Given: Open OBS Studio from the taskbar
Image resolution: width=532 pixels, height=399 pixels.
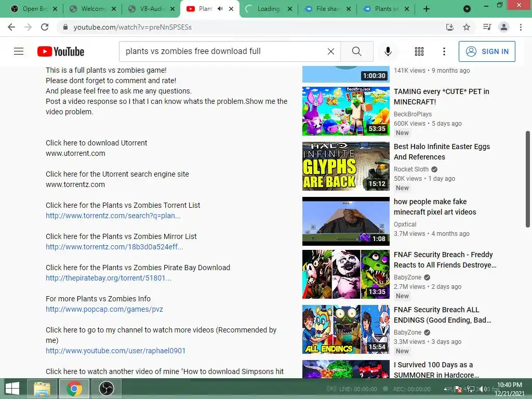Looking at the screenshot, I should (x=106, y=389).
